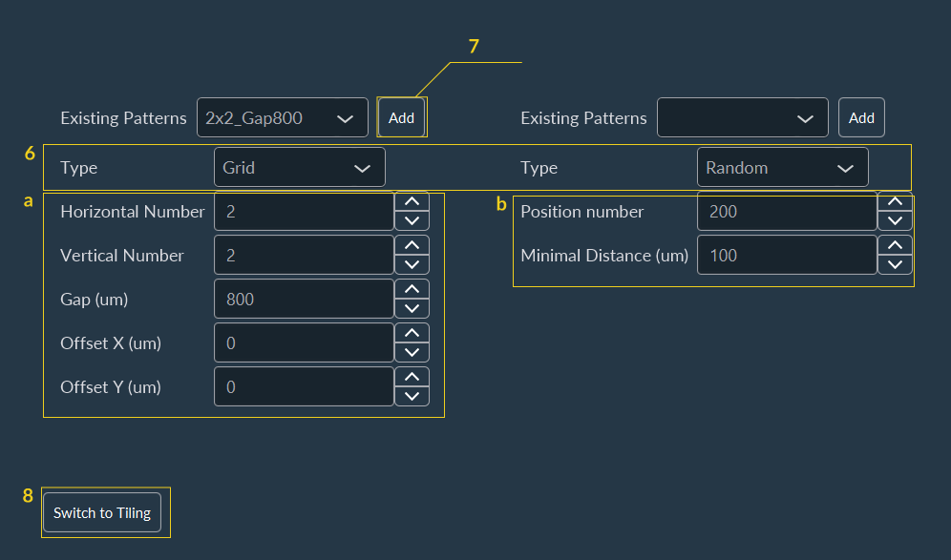Increase the Gap (um) value

click(412, 290)
